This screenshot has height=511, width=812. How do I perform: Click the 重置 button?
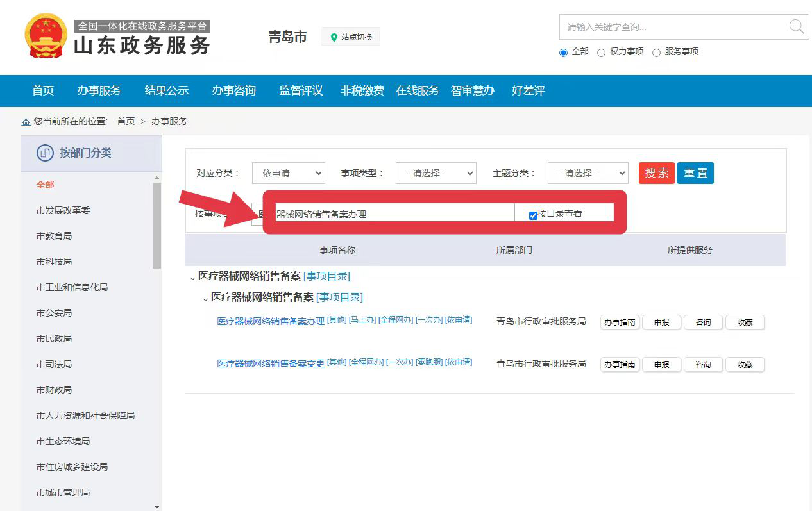tap(695, 172)
